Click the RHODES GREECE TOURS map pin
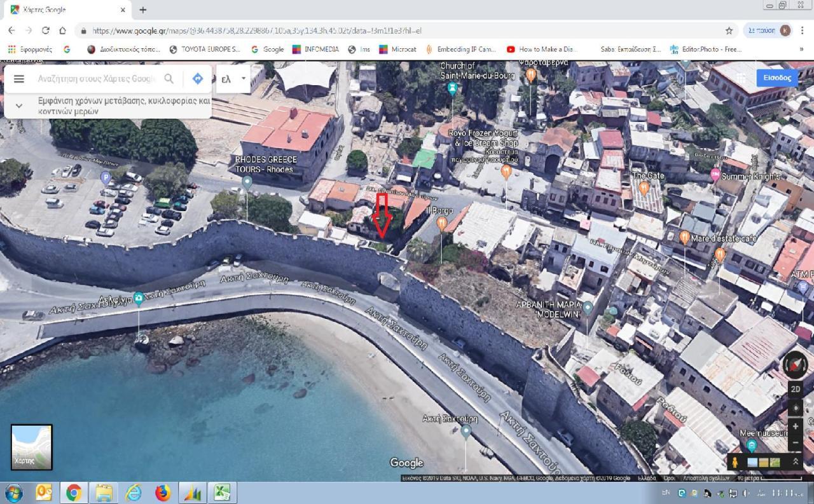The width and height of the screenshot is (814, 504). (x=247, y=182)
